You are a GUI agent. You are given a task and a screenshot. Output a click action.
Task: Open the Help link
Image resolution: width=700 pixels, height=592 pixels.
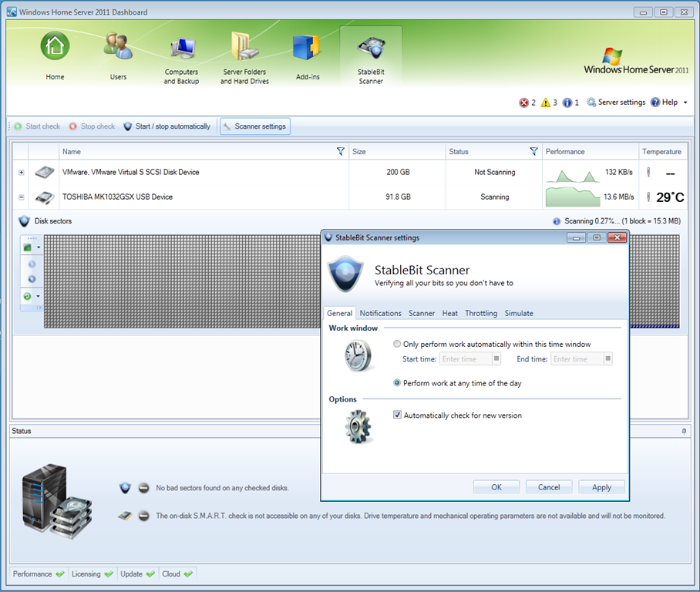coord(665,103)
